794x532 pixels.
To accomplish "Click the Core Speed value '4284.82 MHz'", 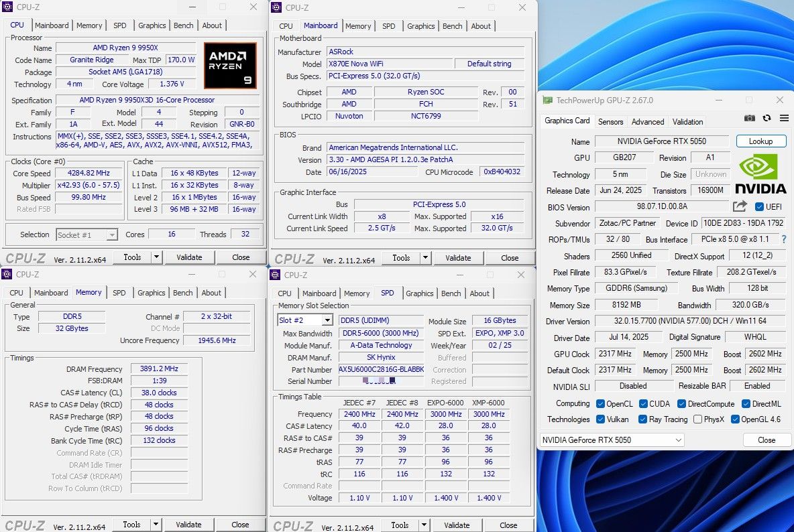I will point(89,173).
